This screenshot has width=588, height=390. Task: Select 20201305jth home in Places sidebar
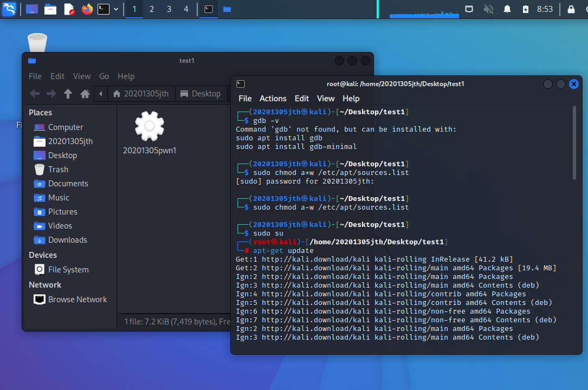pos(70,141)
